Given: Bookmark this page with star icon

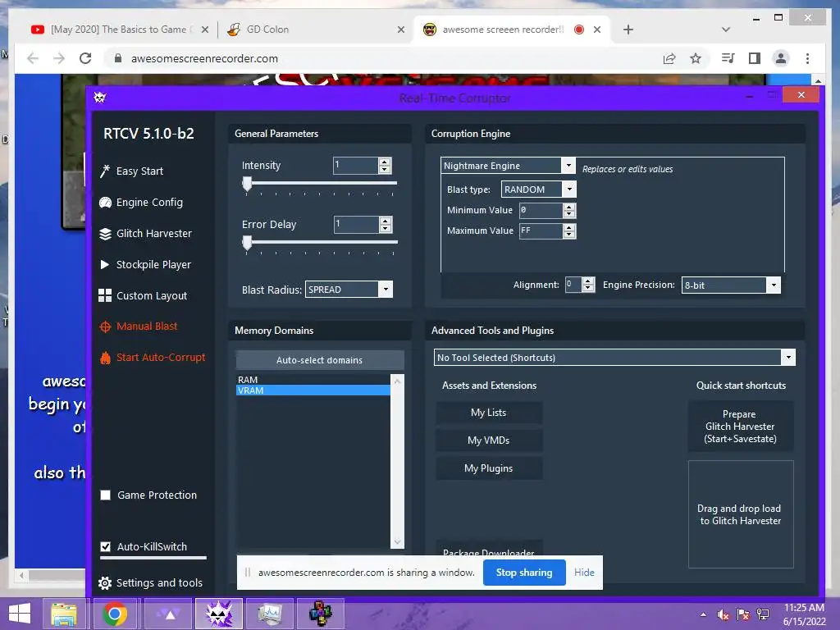Looking at the screenshot, I should 696,58.
